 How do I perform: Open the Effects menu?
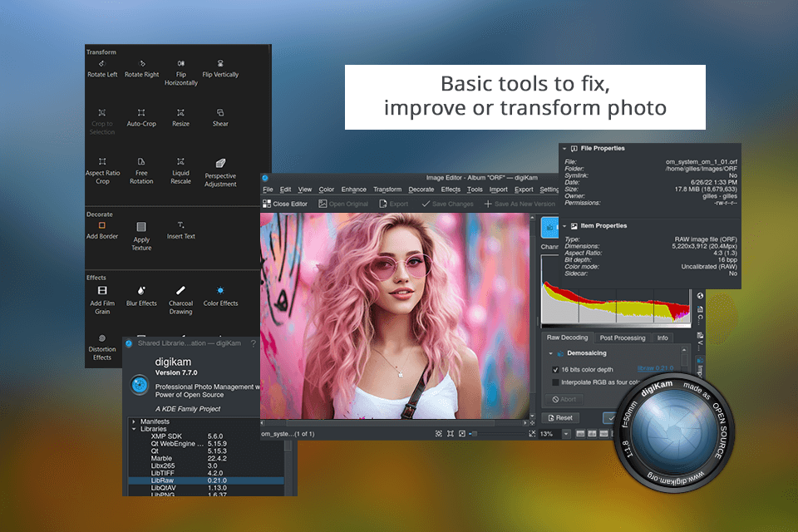[451, 190]
